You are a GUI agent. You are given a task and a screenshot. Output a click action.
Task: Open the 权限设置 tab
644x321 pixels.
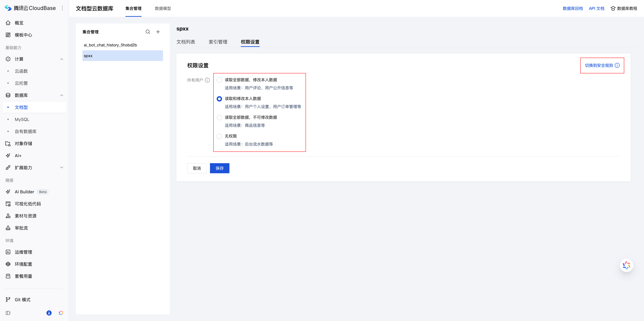point(250,42)
